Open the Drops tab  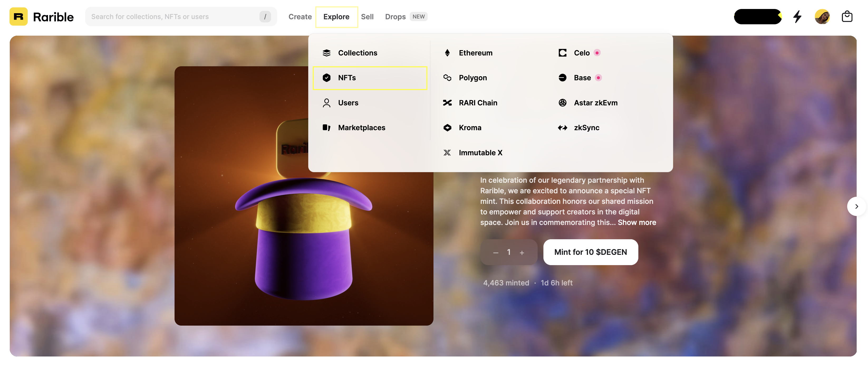coord(395,17)
